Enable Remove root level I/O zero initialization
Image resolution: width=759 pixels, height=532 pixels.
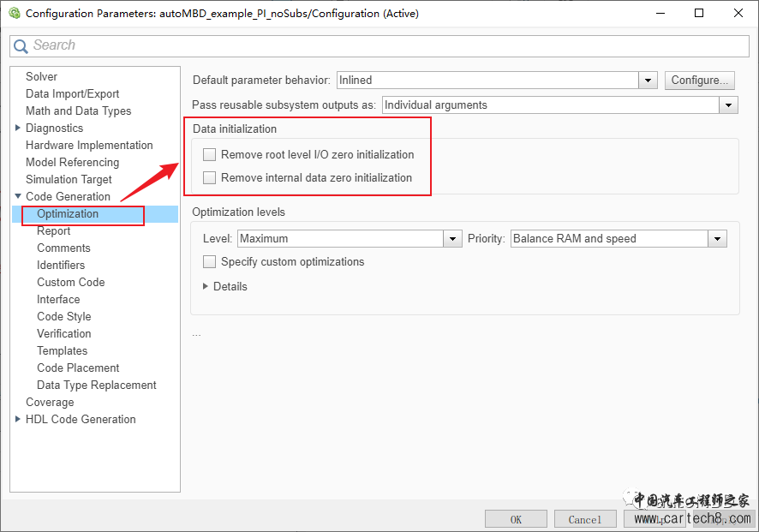pyautogui.click(x=209, y=154)
